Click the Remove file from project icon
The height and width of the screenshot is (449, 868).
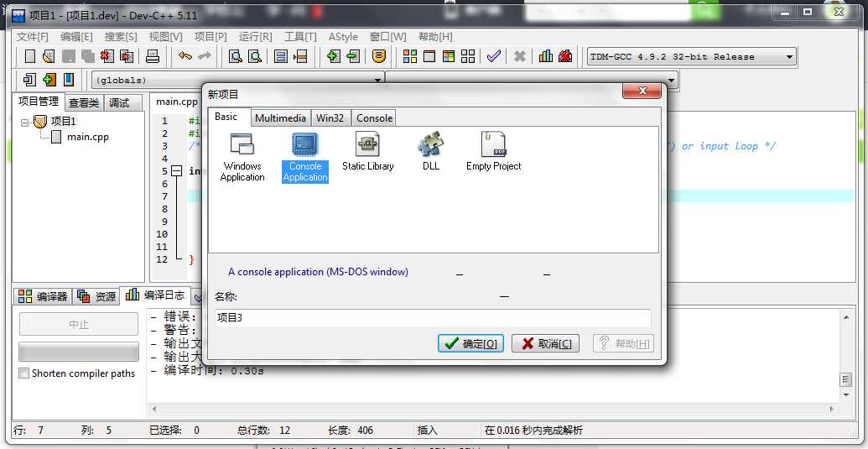click(352, 56)
